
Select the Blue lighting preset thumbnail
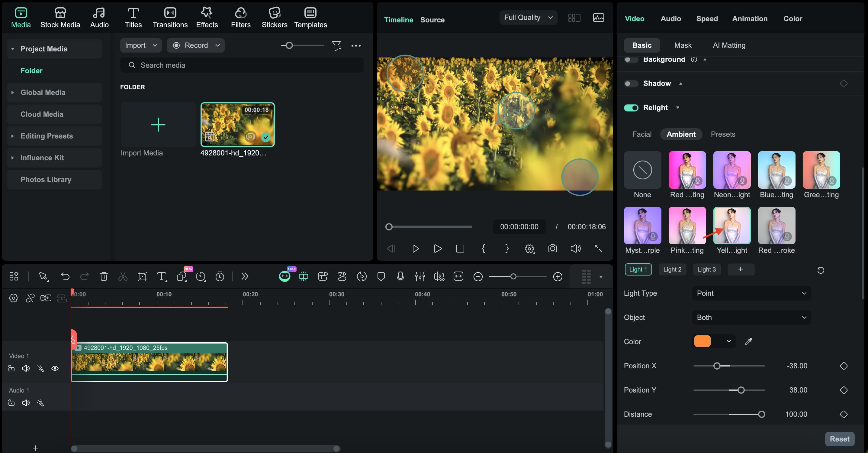(776, 170)
